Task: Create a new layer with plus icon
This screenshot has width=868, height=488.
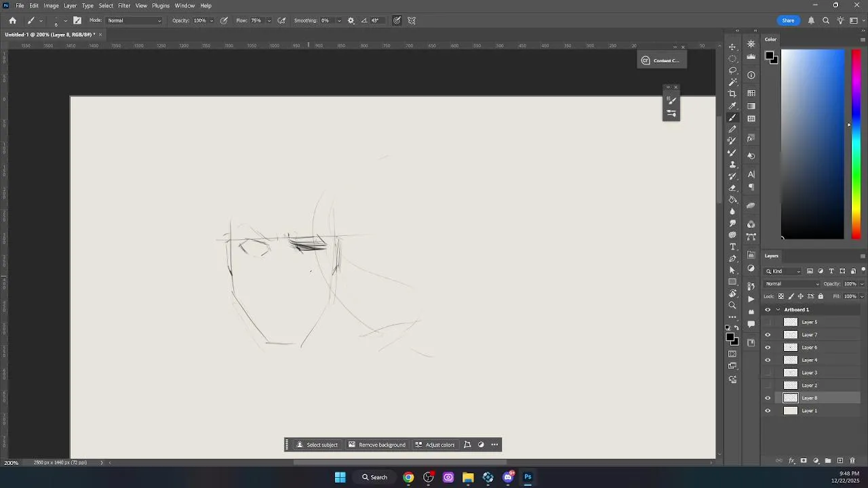Action: click(840, 461)
